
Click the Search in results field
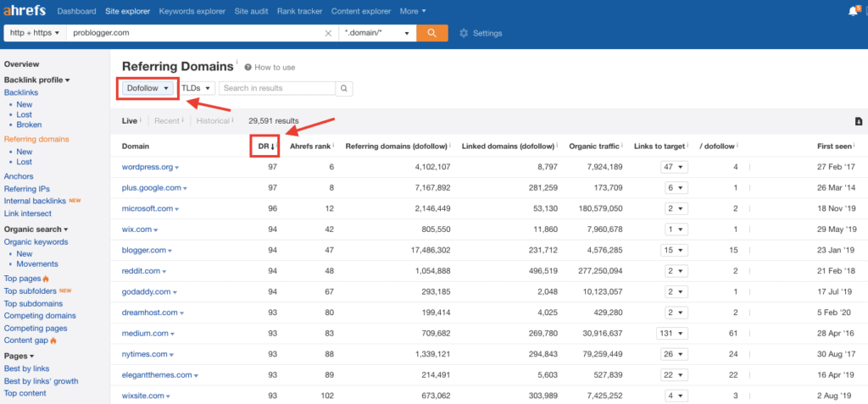[277, 88]
